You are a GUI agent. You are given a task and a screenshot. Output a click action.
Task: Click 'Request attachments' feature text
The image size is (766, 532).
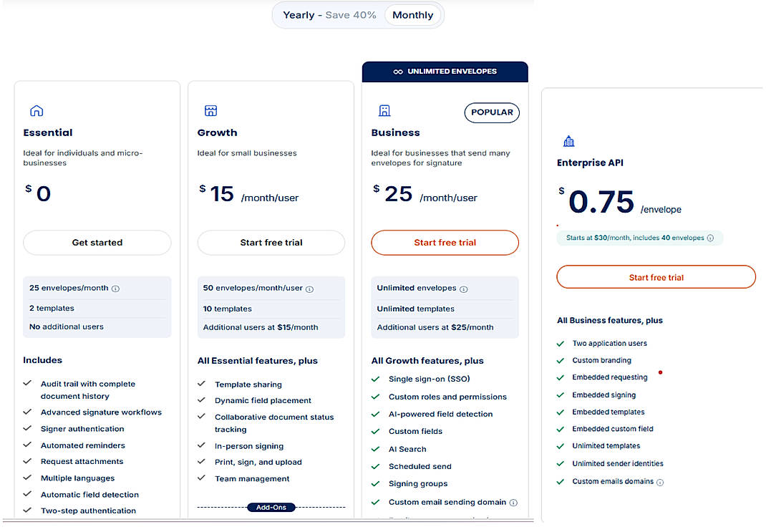(82, 461)
